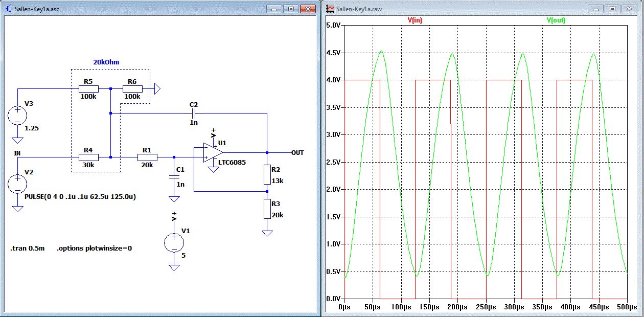
Task: Click the V(out) trace label
Action: [556, 20]
